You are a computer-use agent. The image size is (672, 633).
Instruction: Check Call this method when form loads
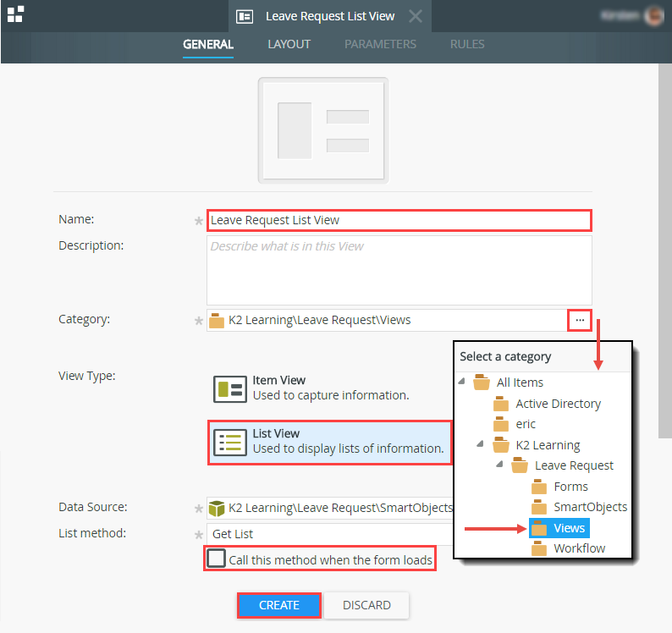click(216, 559)
